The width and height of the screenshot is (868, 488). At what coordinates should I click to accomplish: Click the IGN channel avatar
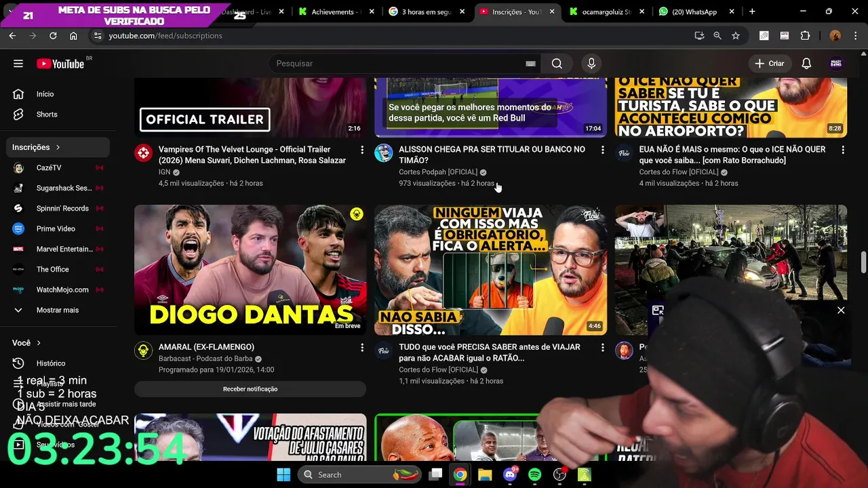coord(143,152)
